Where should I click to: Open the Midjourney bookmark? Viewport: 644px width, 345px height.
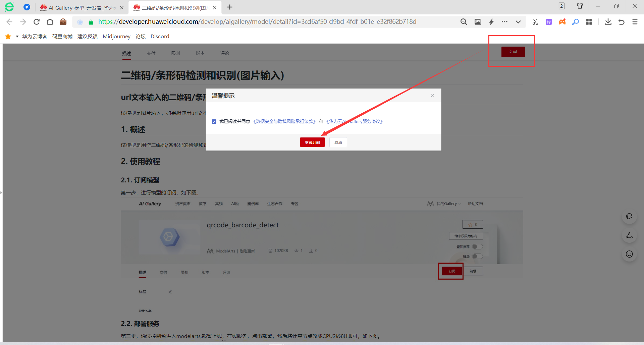(116, 36)
